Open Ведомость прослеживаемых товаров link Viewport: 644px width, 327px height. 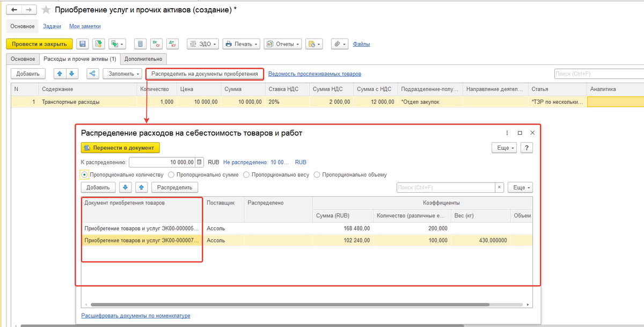pyautogui.click(x=314, y=74)
